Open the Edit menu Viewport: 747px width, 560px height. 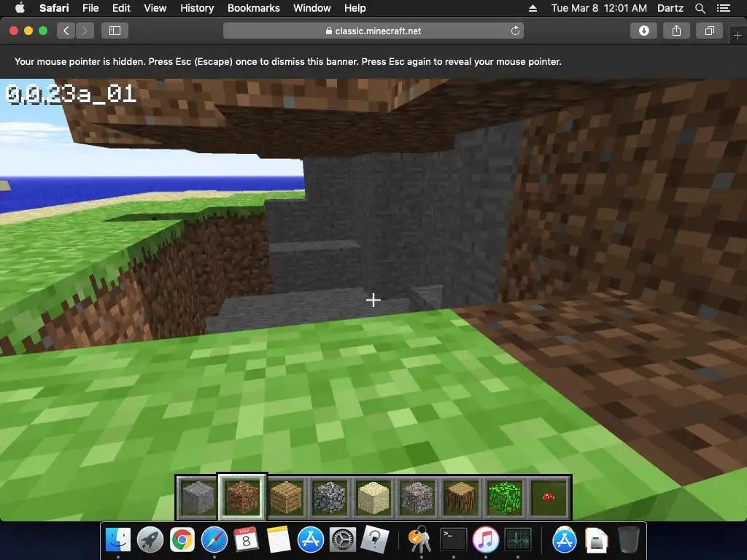[x=121, y=8]
